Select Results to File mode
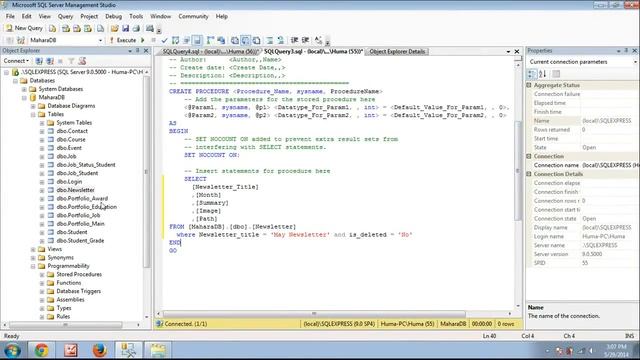640x360 pixels. pos(256,40)
